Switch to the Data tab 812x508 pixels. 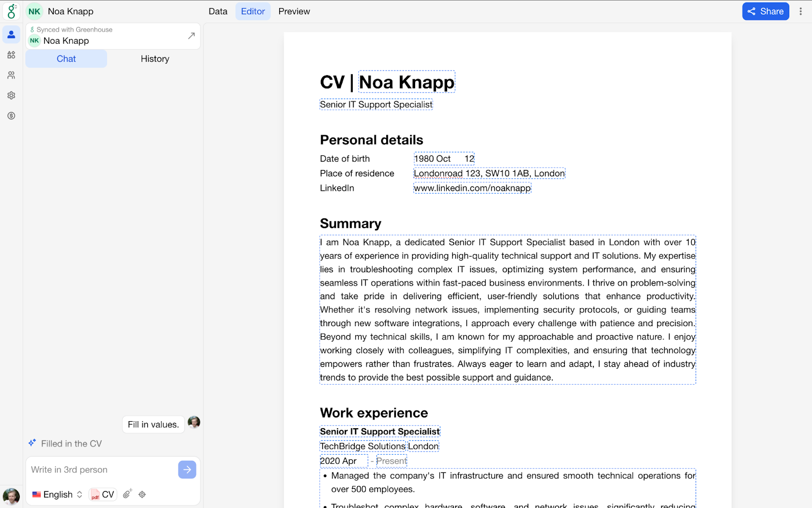pyautogui.click(x=218, y=11)
